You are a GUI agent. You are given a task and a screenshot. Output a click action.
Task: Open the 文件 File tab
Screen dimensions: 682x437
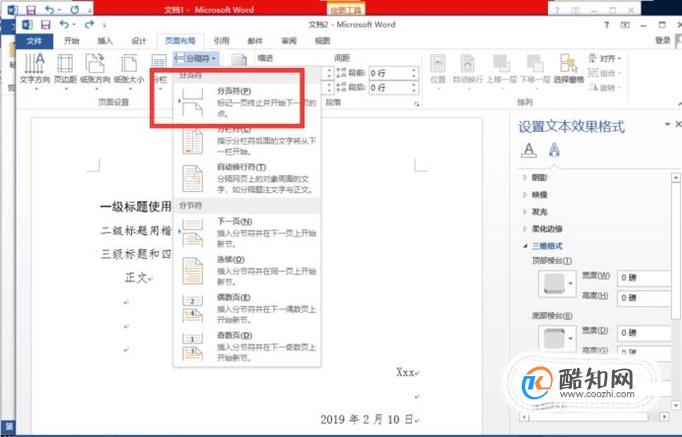coord(34,41)
